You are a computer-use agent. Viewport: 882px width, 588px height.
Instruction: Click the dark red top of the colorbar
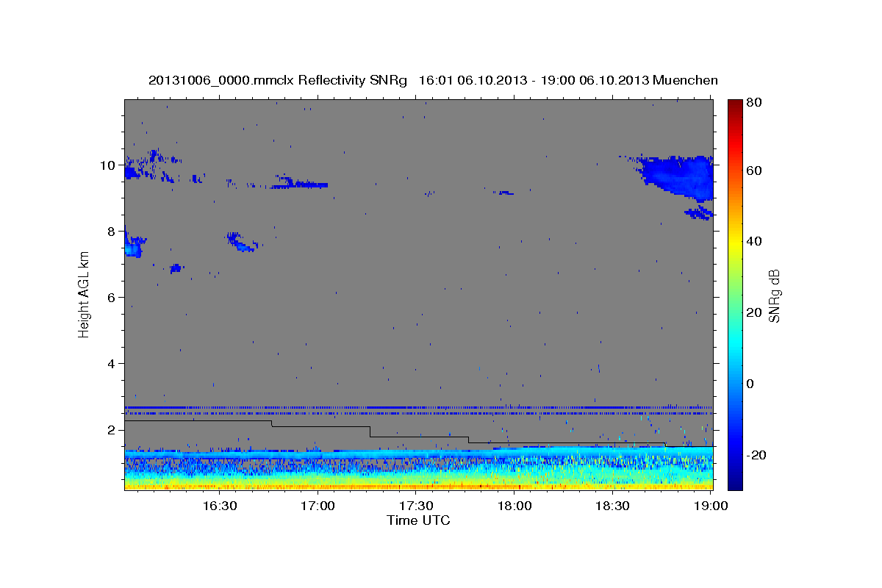click(x=734, y=104)
